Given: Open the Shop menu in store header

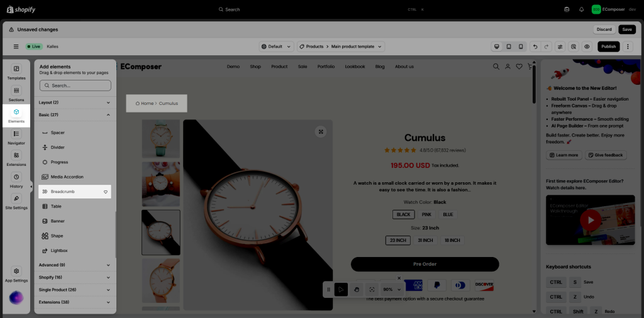Looking at the screenshot, I should pyautogui.click(x=255, y=67).
